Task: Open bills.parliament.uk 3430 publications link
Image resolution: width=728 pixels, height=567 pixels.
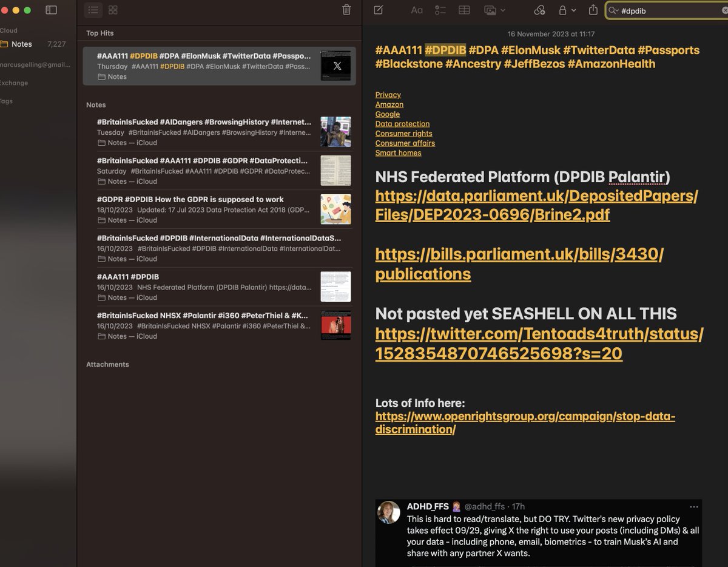Action: point(519,263)
